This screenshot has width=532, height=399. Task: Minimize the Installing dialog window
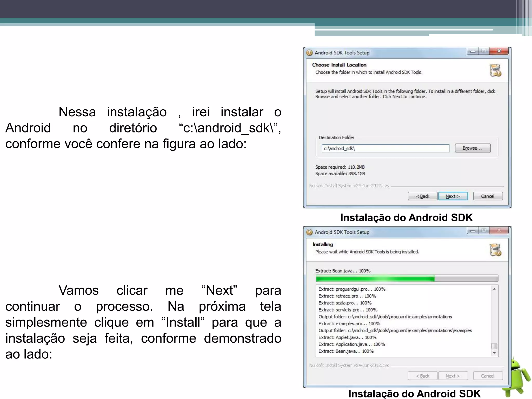[473, 230]
